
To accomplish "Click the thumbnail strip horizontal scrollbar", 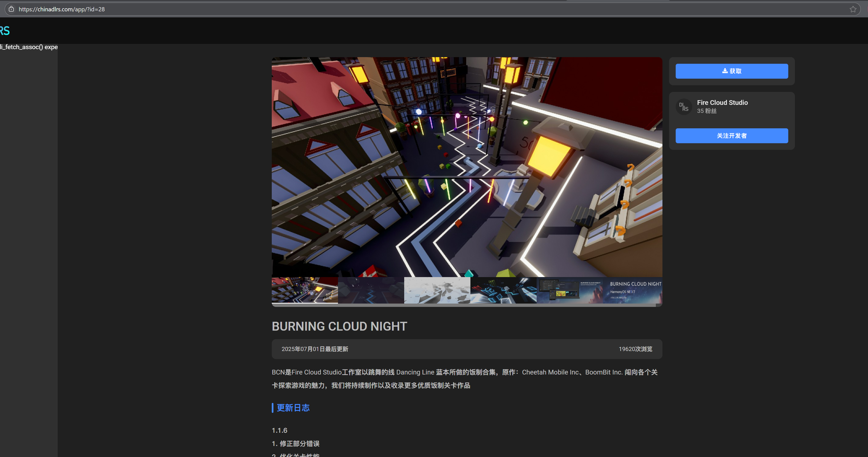I will pos(464,305).
